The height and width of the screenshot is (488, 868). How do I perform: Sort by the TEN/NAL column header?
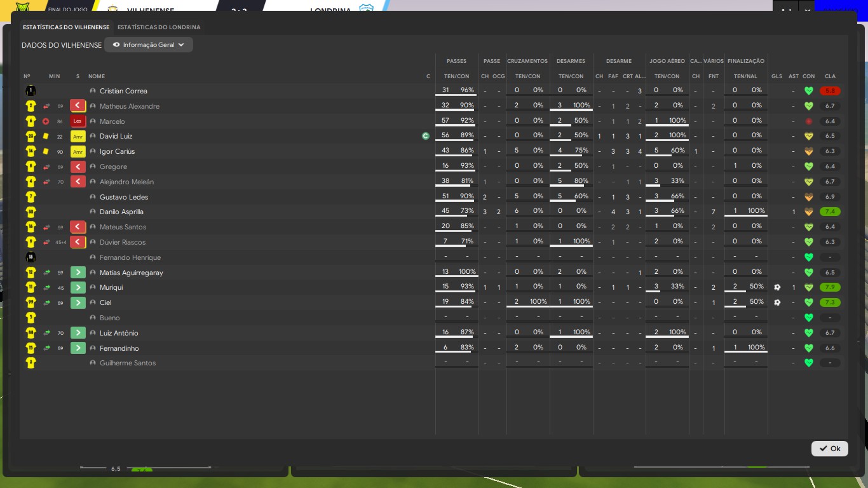[x=746, y=76]
